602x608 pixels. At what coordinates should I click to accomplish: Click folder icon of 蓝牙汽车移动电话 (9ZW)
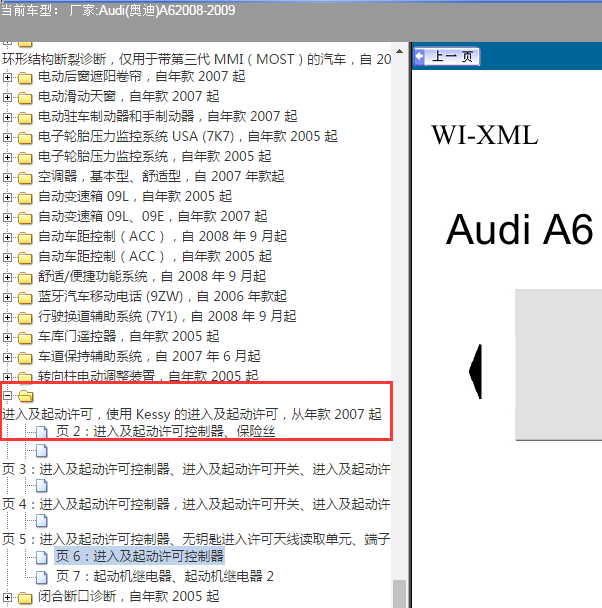coord(25,298)
